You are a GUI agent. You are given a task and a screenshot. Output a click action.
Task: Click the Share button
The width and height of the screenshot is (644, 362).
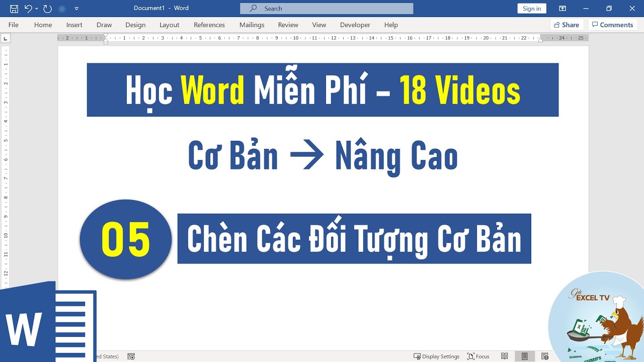pos(566,25)
